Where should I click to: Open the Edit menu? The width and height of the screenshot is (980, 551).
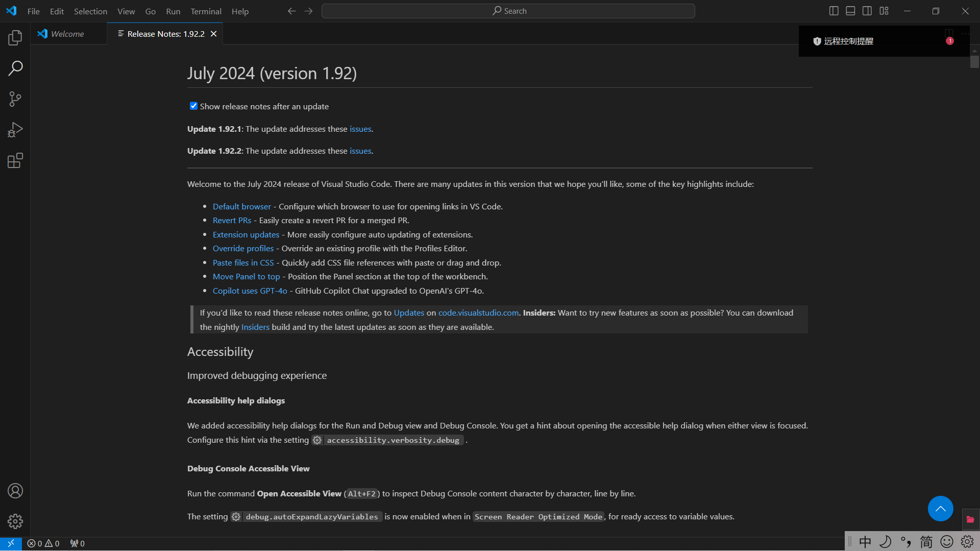click(x=57, y=11)
